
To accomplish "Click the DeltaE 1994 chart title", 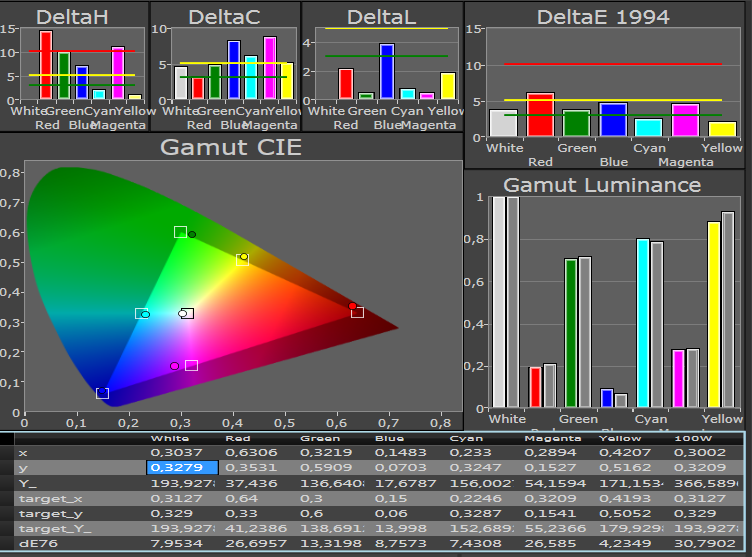I will tap(603, 17).
